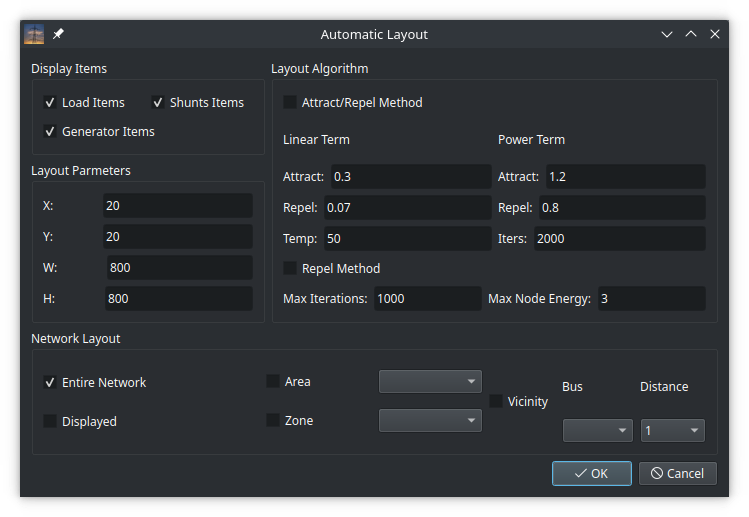Edit Linear Term Repel value 0.07
This screenshot has height=517, width=749.
pos(407,207)
